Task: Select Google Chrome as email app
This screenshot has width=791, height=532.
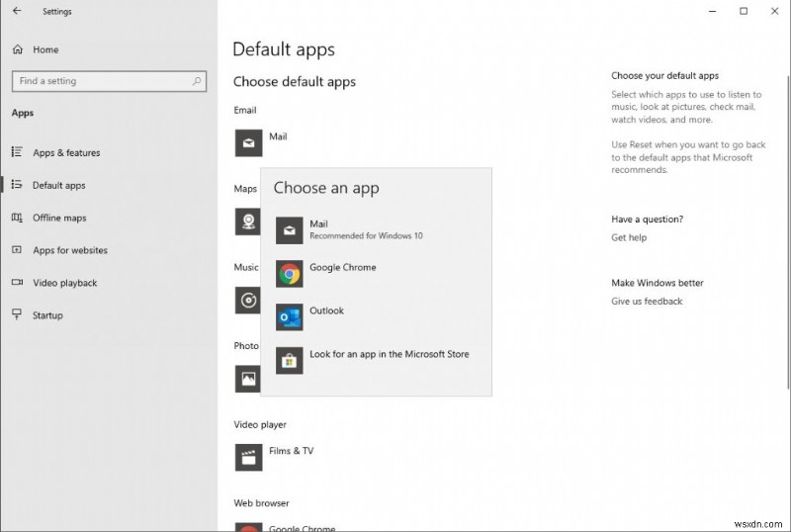Action: 376,274
